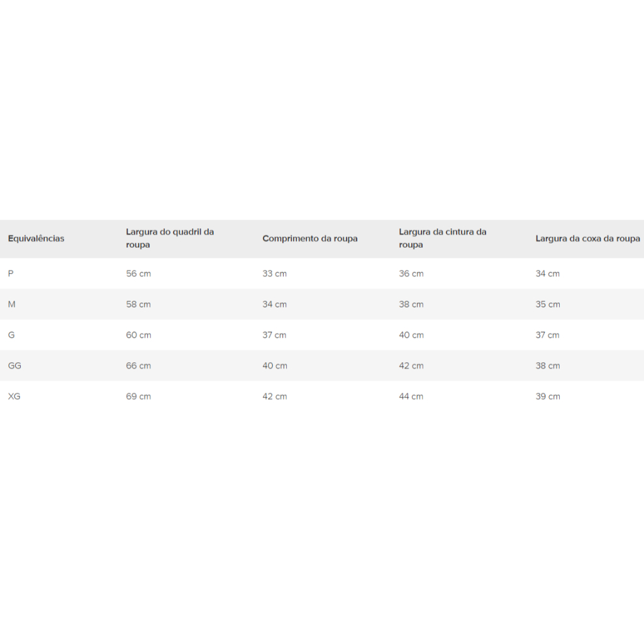Select the XG size row label

click(14, 396)
